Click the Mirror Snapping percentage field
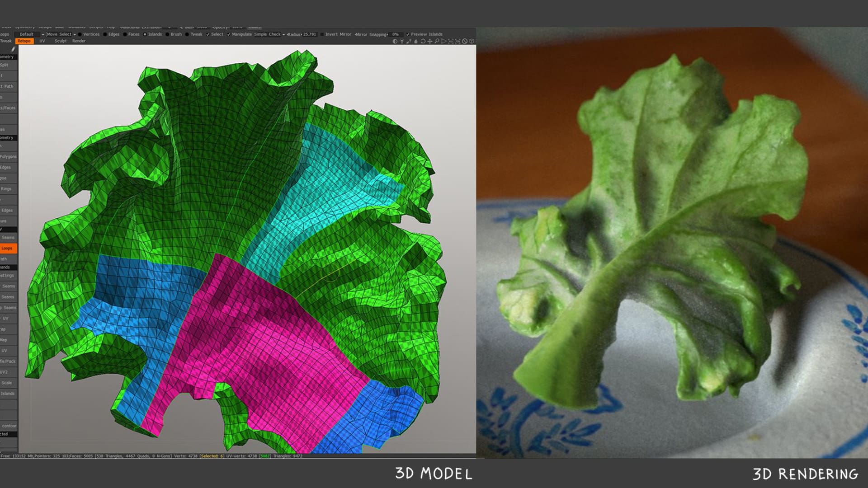 click(x=396, y=34)
